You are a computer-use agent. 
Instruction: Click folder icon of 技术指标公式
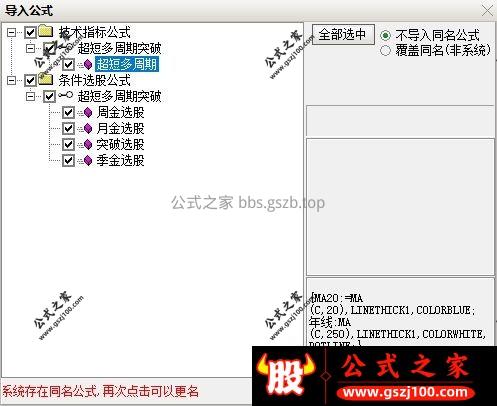click(x=46, y=31)
